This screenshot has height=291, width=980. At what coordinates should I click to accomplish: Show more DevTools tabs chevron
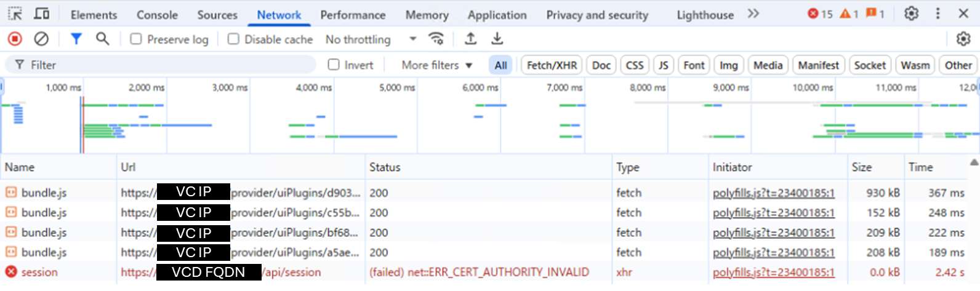coord(753,14)
